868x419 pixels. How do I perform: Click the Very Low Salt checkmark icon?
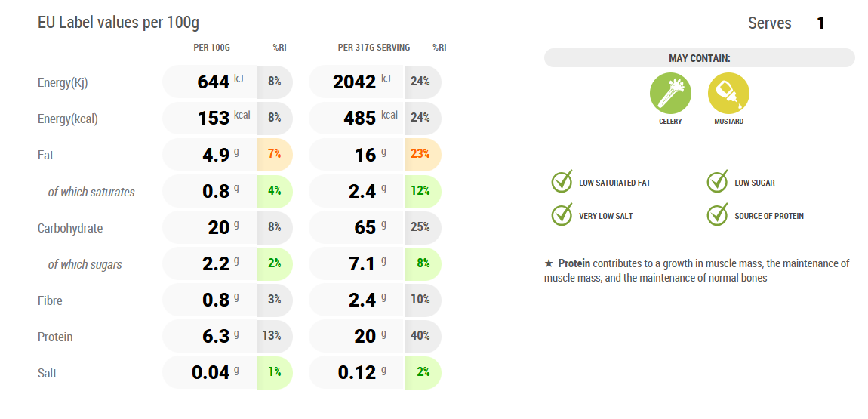coord(562,215)
